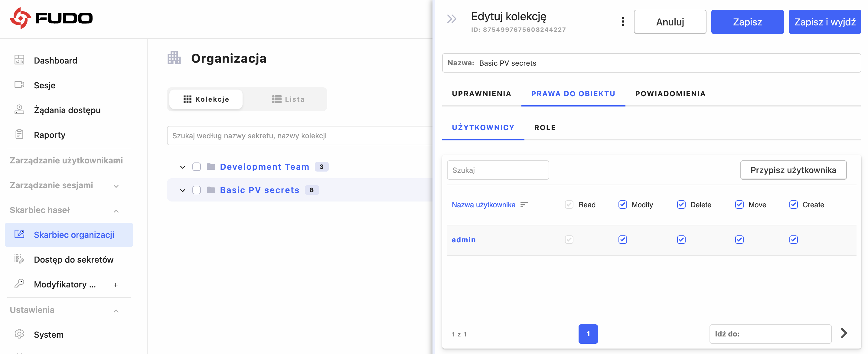Expand Zarządzanie sesjami section
The image size is (868, 354).
click(x=116, y=186)
